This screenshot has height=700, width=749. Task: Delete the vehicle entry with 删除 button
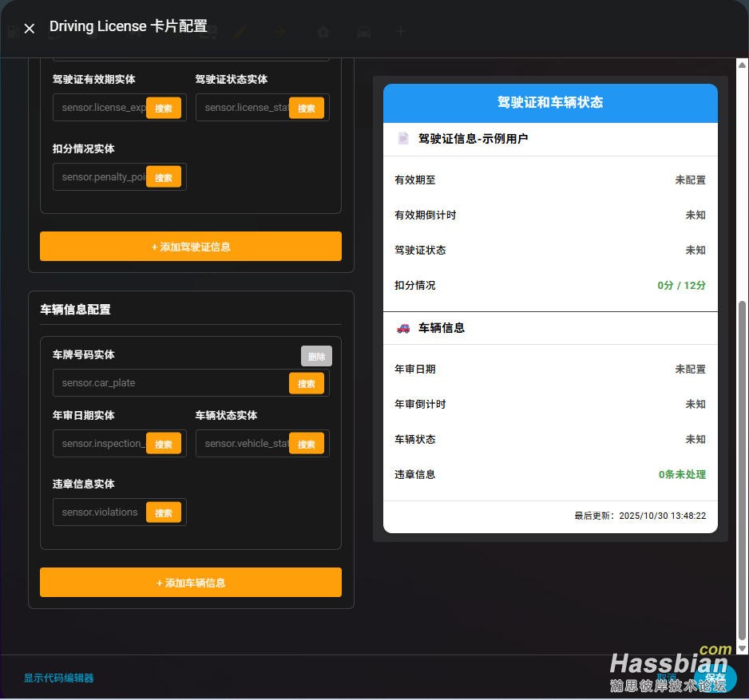coord(316,356)
